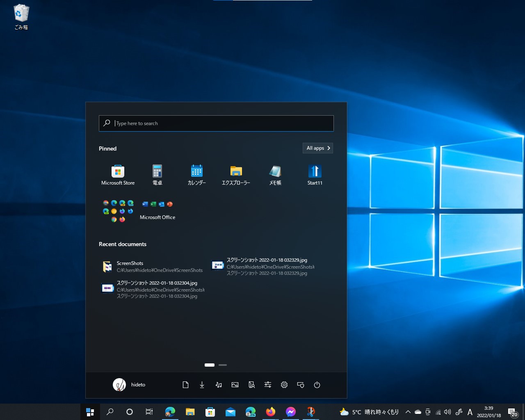This screenshot has height=420, width=525.
Task: Open recent file スクリーンショット 2022-01-18 032329.jpg
Action: [262, 267]
